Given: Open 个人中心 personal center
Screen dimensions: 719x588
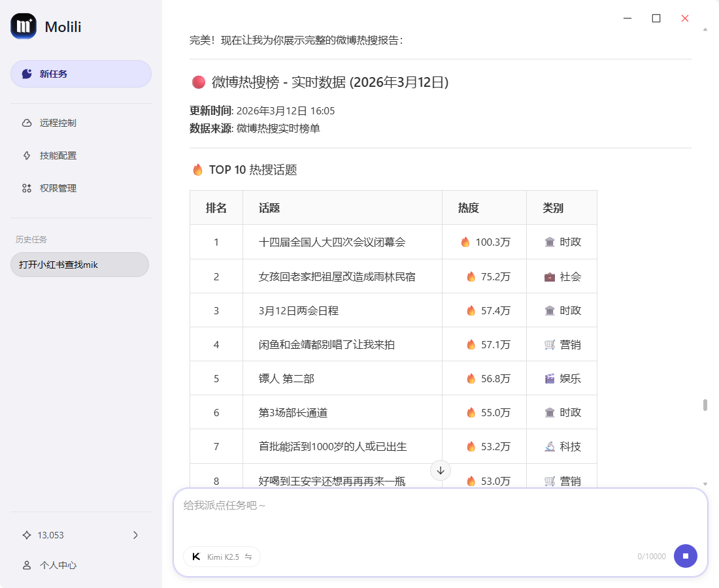Looking at the screenshot, I should [58, 565].
